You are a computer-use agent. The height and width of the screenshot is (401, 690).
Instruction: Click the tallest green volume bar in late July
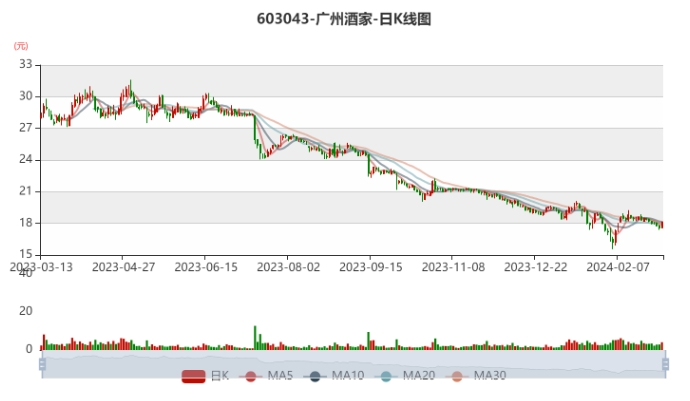pos(255,338)
